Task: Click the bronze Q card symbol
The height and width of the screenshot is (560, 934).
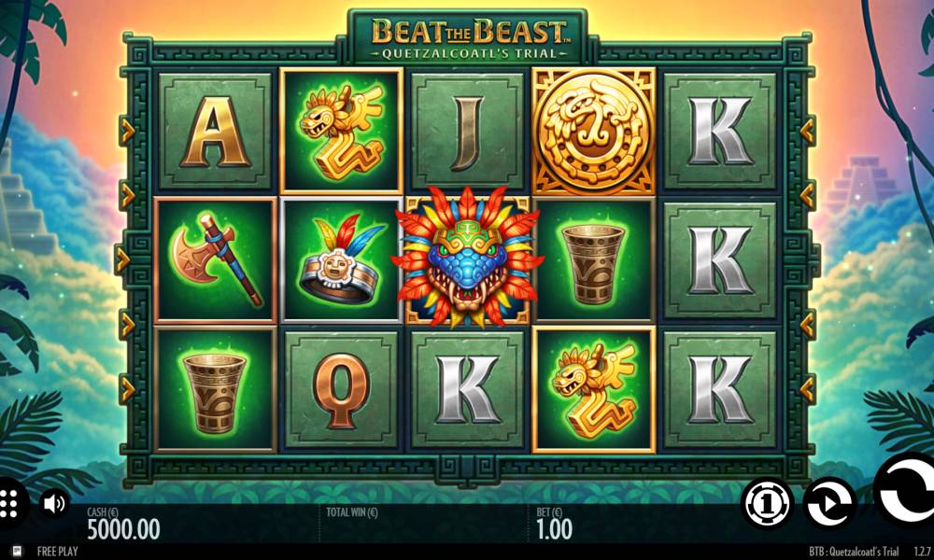Action: click(341, 390)
